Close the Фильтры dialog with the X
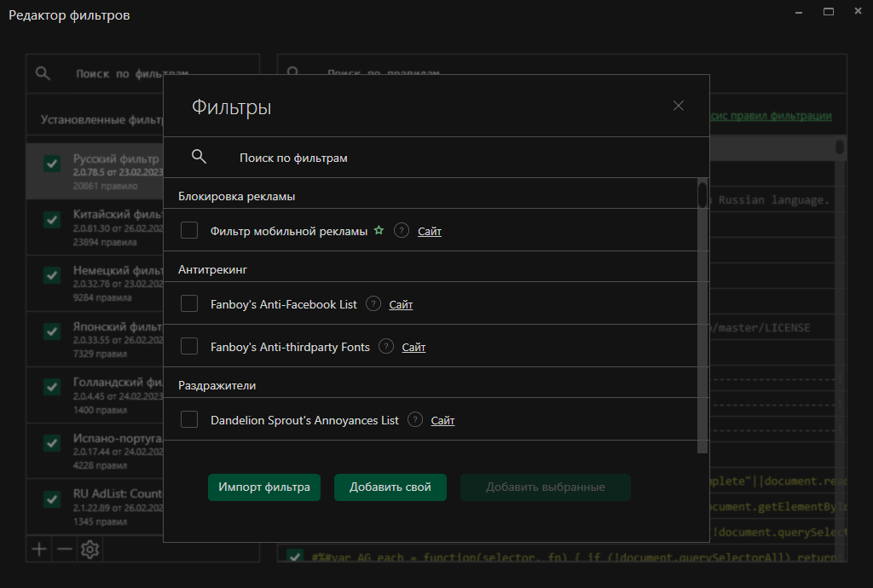This screenshot has height=588, width=873. [678, 106]
